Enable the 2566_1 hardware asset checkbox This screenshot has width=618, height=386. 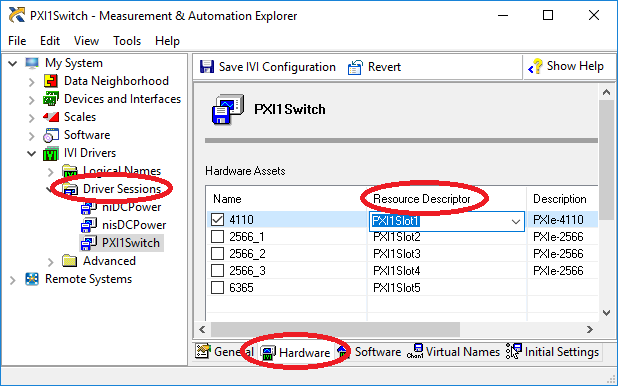(x=217, y=237)
